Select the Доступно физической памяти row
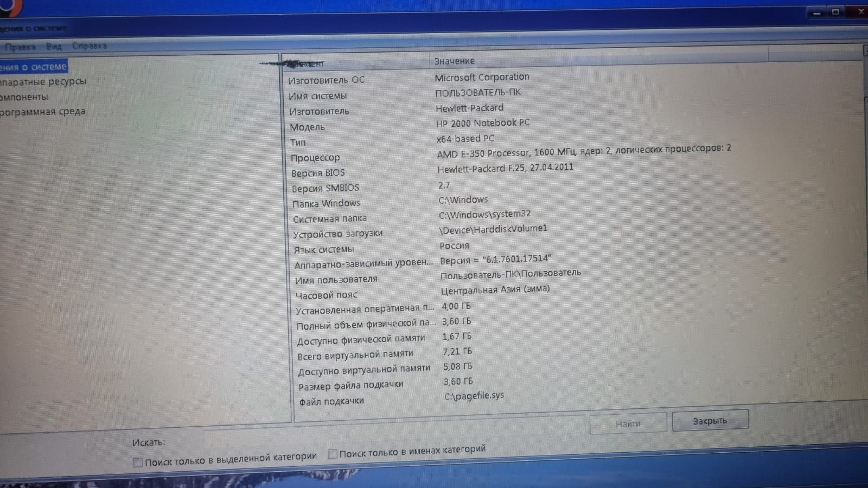 (361, 339)
